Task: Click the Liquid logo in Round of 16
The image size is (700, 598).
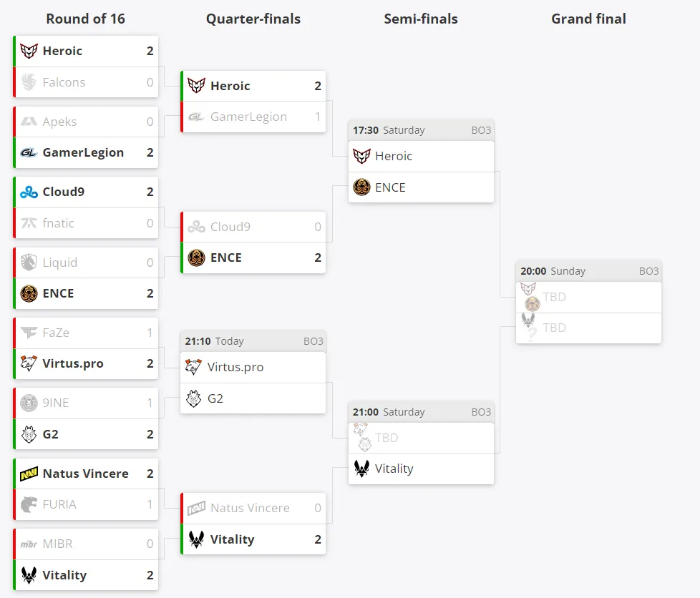Action: (x=29, y=263)
